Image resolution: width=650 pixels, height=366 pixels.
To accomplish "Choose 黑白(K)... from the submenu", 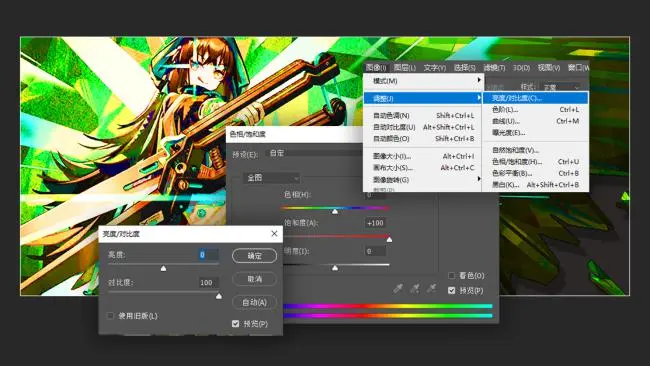I will click(535, 185).
